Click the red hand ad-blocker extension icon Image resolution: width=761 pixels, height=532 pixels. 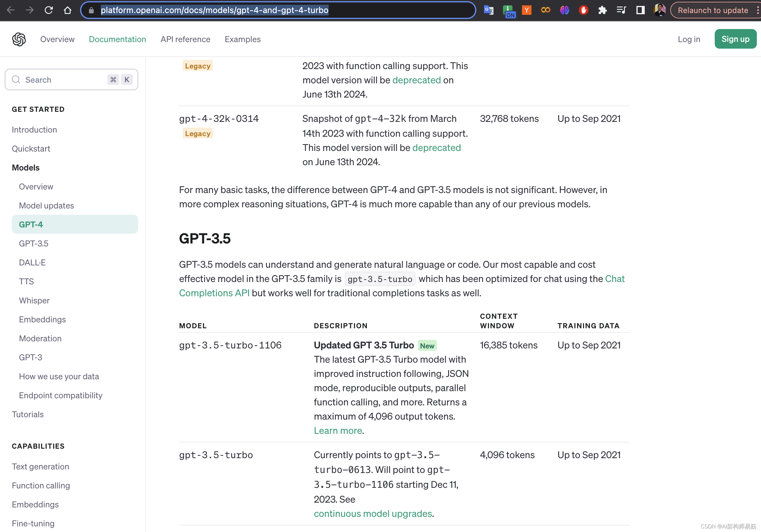[x=583, y=10]
